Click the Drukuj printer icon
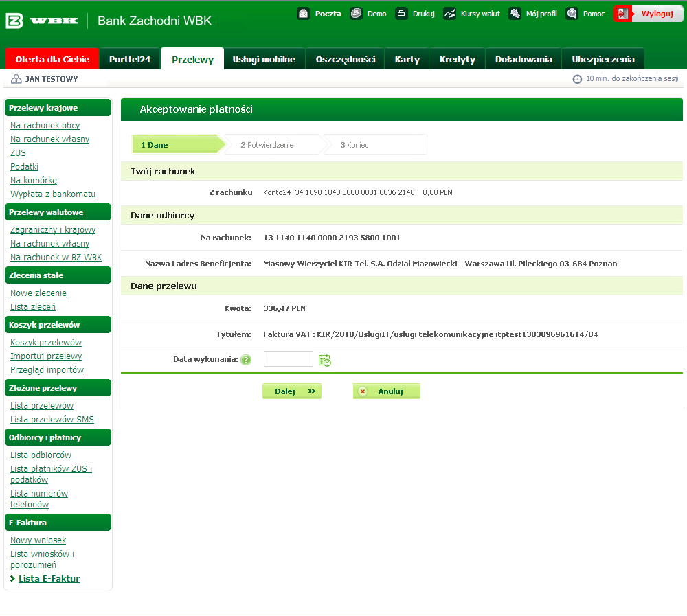Screen dimensions: 687x616 point(401,14)
